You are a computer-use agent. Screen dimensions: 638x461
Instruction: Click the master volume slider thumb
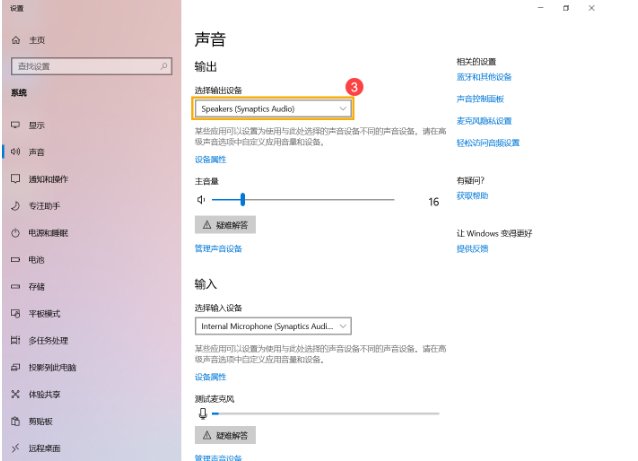tap(243, 200)
